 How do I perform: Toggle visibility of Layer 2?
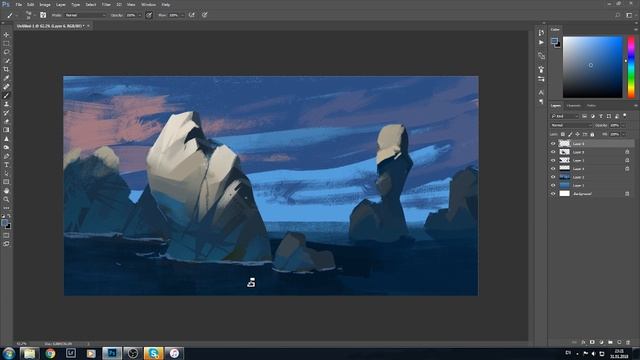point(553,177)
